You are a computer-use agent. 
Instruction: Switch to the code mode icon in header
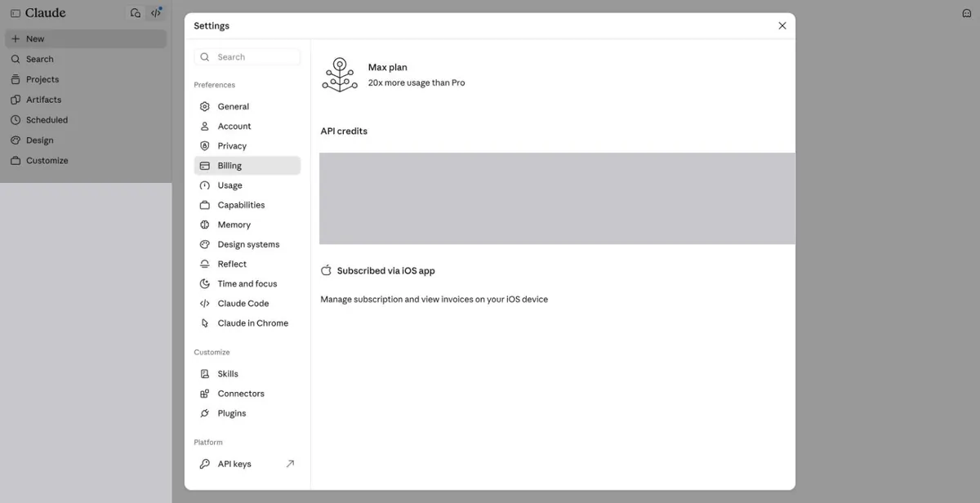[156, 13]
